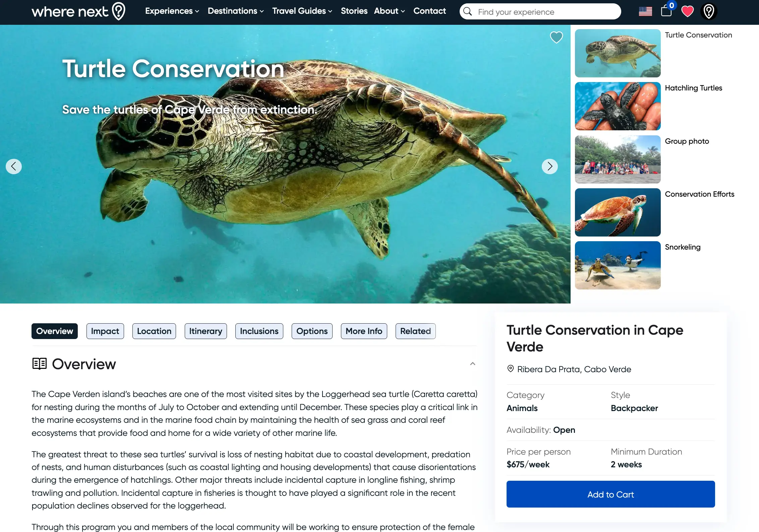Viewport: 759px width, 532px height.
Task: Go to previous slide with left arrow
Action: [14, 166]
